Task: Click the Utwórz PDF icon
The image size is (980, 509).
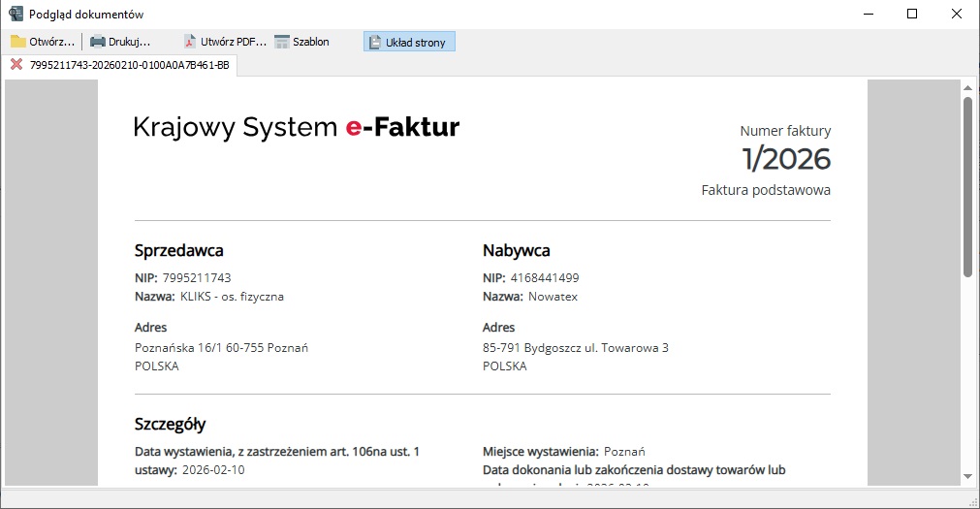Action: point(190,42)
